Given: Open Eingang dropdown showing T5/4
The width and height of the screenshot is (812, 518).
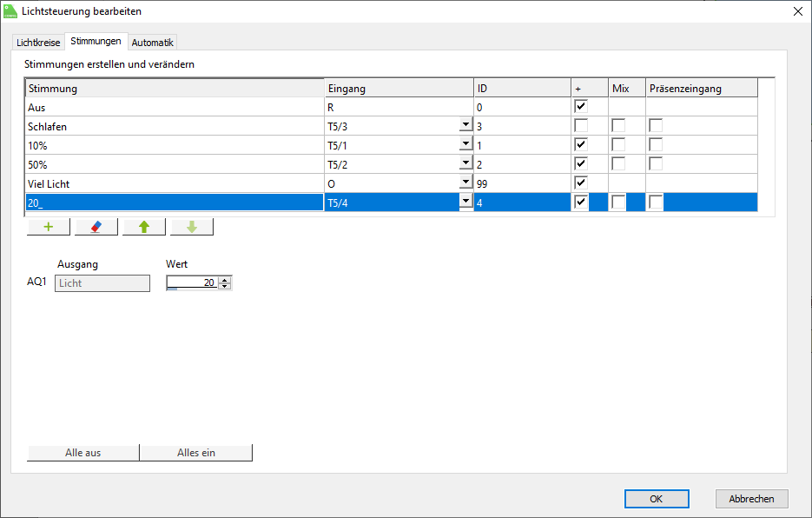Looking at the screenshot, I should coord(465,202).
